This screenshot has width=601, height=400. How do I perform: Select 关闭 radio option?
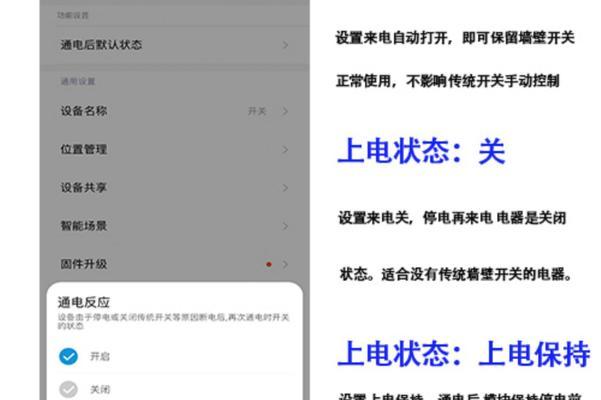69,390
